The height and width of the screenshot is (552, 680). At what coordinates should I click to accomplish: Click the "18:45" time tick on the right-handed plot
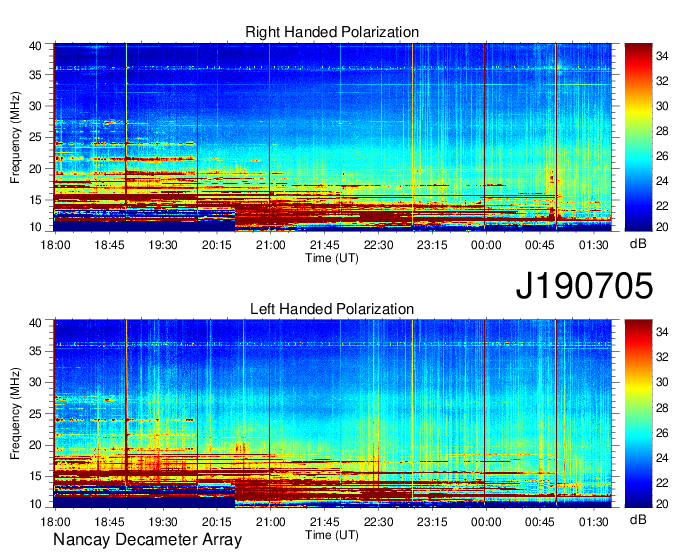coord(109,245)
